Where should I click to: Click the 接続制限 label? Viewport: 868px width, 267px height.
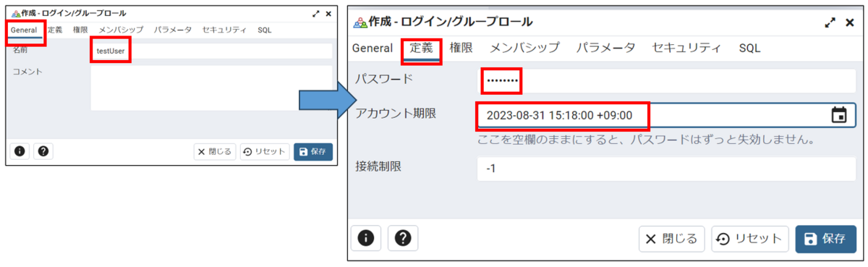[x=378, y=166]
